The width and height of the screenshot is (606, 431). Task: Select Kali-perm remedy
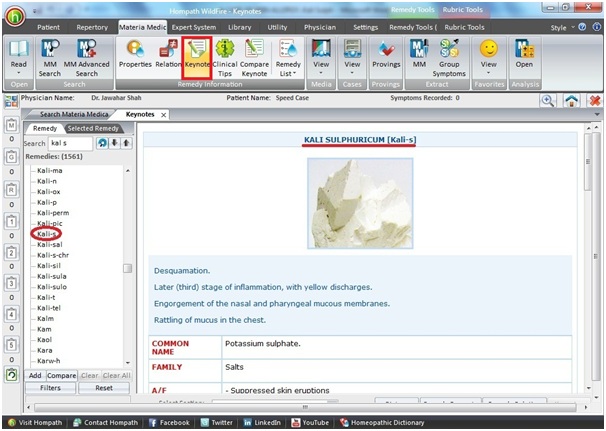coord(53,213)
